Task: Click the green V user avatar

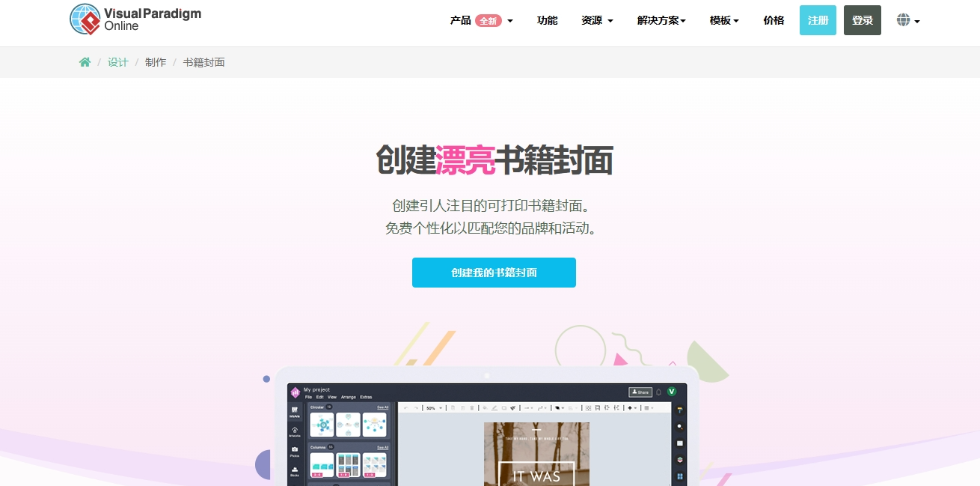Action: tap(672, 392)
